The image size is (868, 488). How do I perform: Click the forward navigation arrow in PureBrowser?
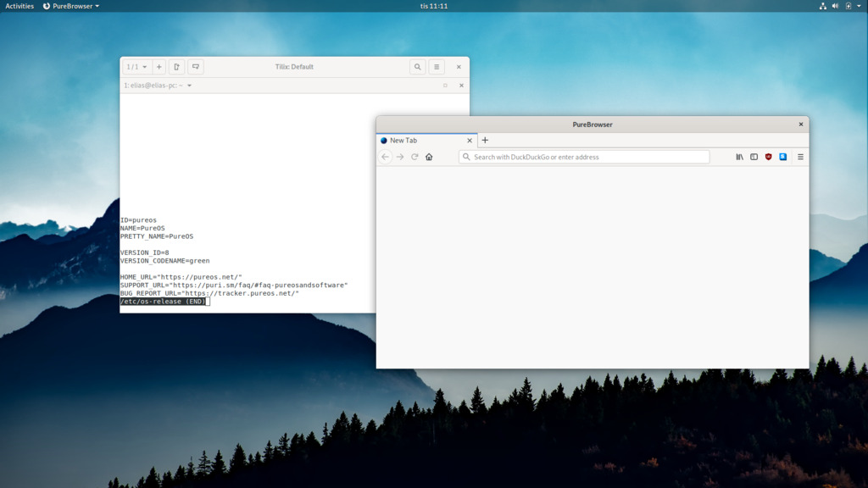point(398,157)
